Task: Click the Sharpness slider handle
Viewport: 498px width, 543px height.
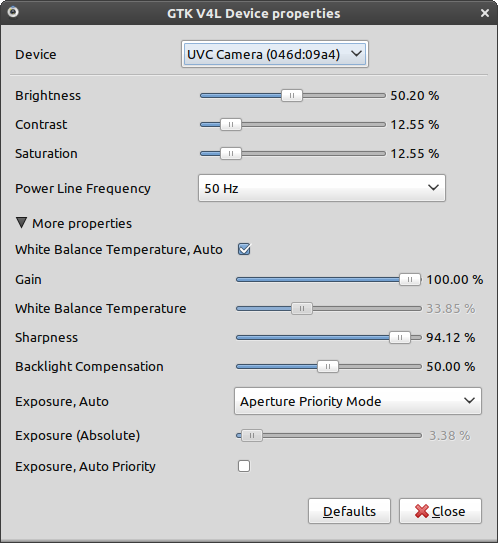Action: [x=400, y=337]
